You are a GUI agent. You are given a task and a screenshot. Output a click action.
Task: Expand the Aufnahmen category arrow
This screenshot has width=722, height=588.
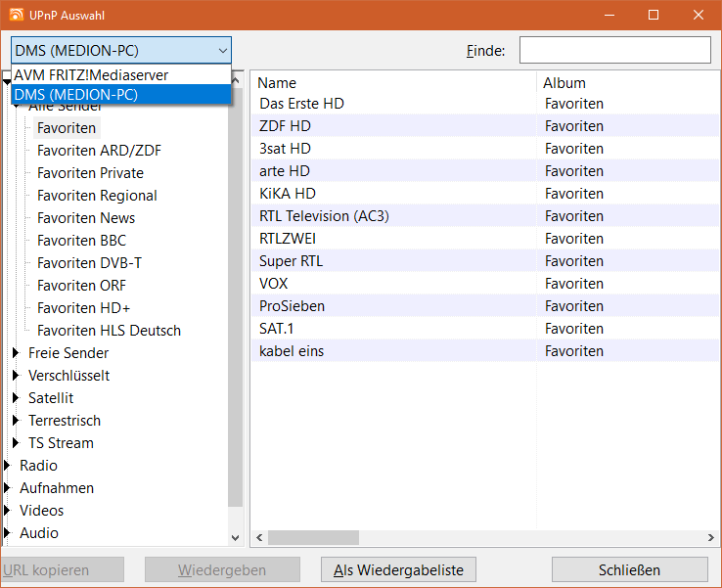pyautogui.click(x=8, y=488)
